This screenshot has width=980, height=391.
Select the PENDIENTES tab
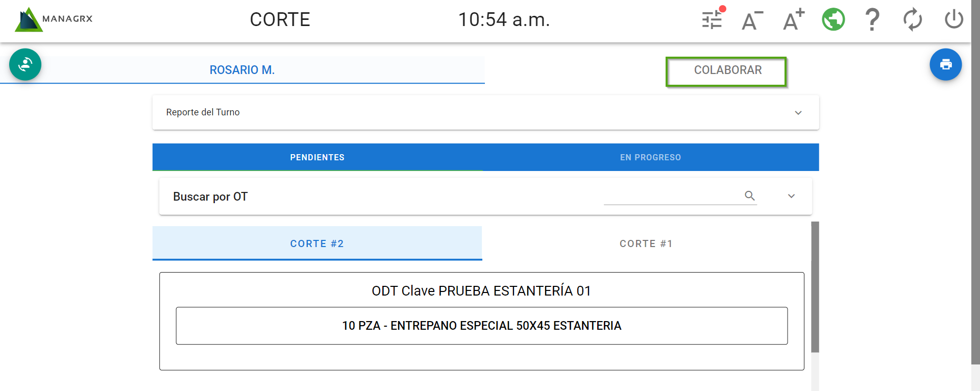point(317,157)
